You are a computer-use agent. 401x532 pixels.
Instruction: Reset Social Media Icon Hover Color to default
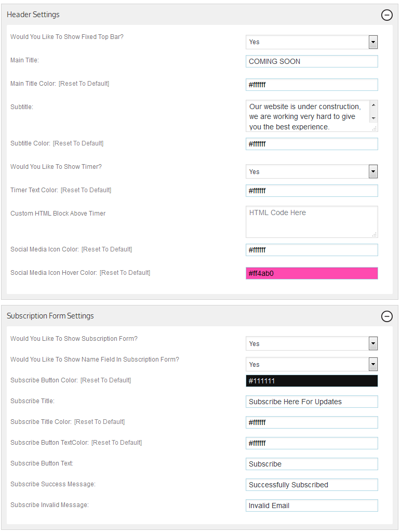point(125,273)
